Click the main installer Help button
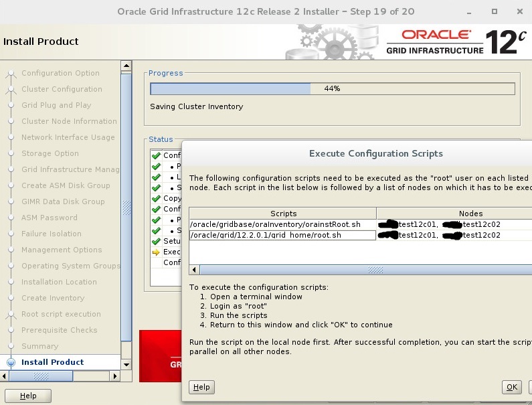The width and height of the screenshot is (532, 405). pos(28,396)
